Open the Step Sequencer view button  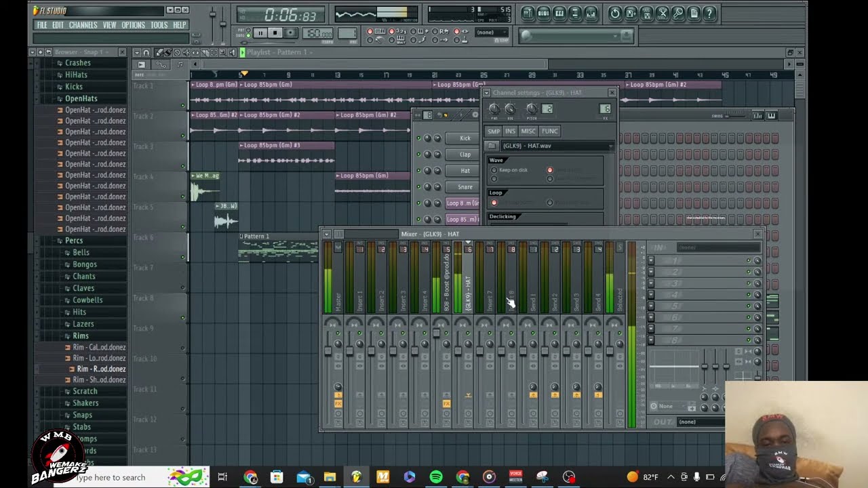544,14
